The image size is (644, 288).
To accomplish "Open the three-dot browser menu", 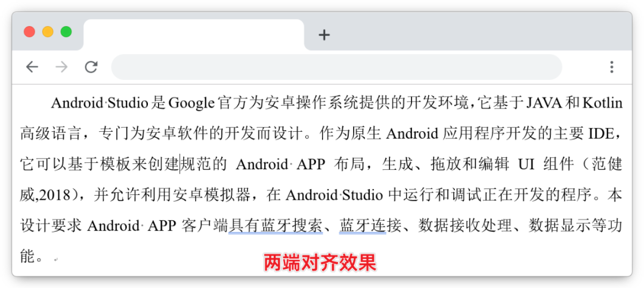I will pyautogui.click(x=612, y=67).
